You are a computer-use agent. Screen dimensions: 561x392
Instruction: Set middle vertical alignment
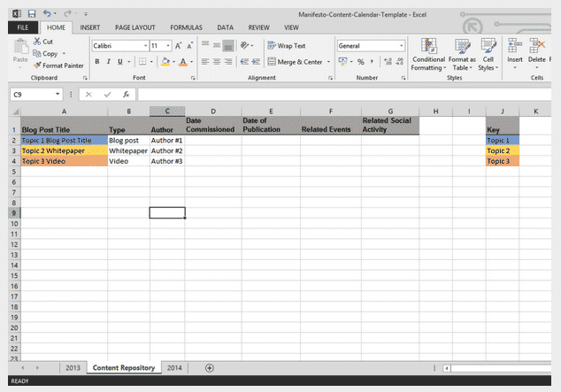click(217, 45)
